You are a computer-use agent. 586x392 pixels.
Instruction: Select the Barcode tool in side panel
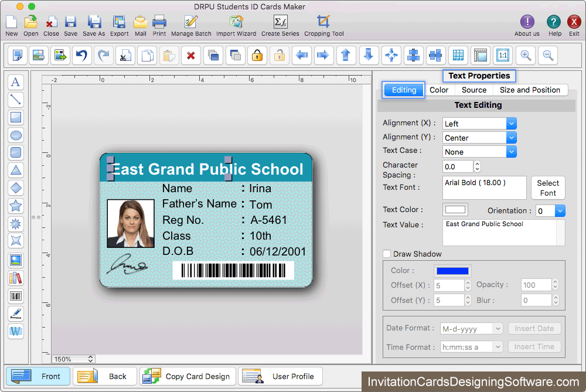16,296
